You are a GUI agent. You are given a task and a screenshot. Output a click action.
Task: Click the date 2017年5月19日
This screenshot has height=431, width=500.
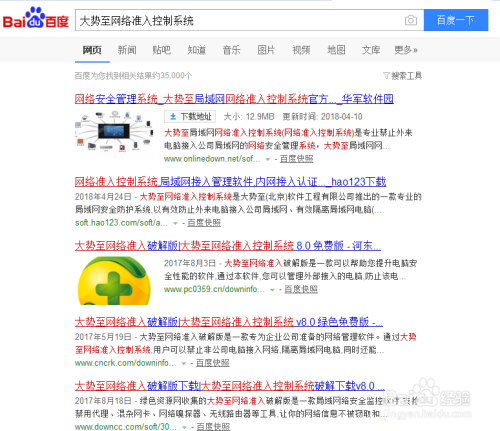click(103, 337)
